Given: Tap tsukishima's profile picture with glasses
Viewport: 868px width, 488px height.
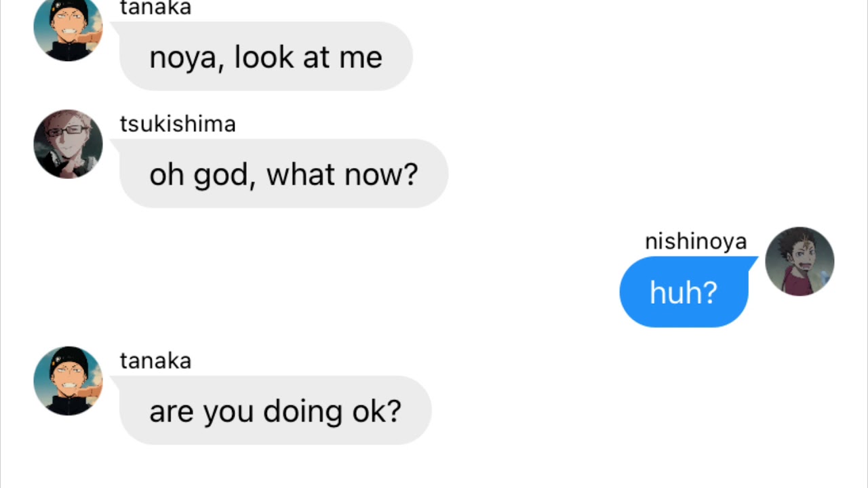Looking at the screenshot, I should [x=68, y=144].
